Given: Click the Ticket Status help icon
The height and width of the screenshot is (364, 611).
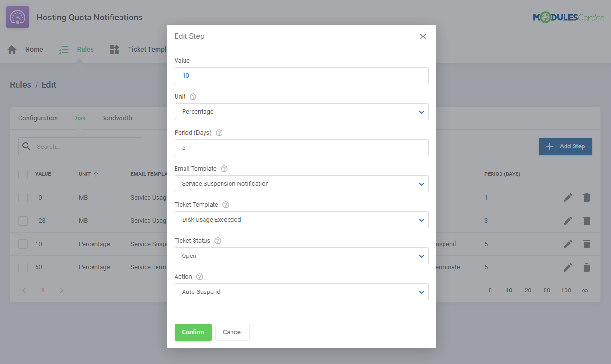Looking at the screenshot, I should [x=217, y=240].
